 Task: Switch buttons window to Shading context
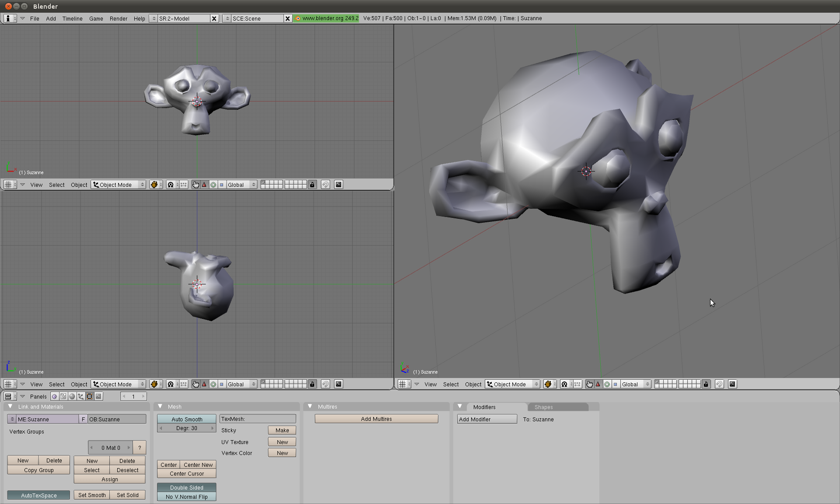coord(72,396)
